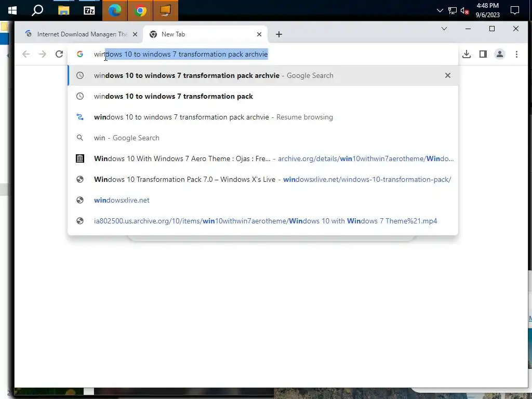Click the Google logo in the address bar
This screenshot has width=532, height=399.
coord(79,54)
